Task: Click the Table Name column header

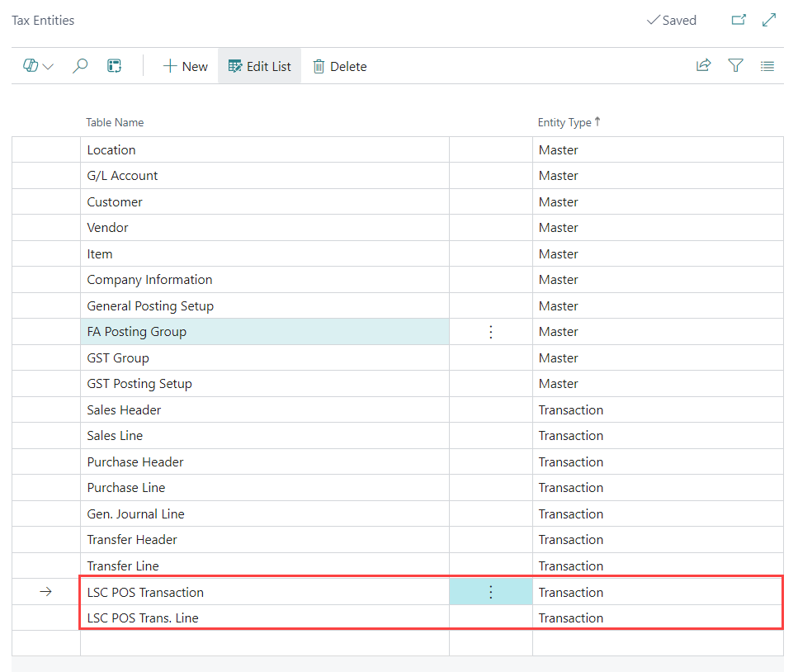Action: click(x=115, y=122)
